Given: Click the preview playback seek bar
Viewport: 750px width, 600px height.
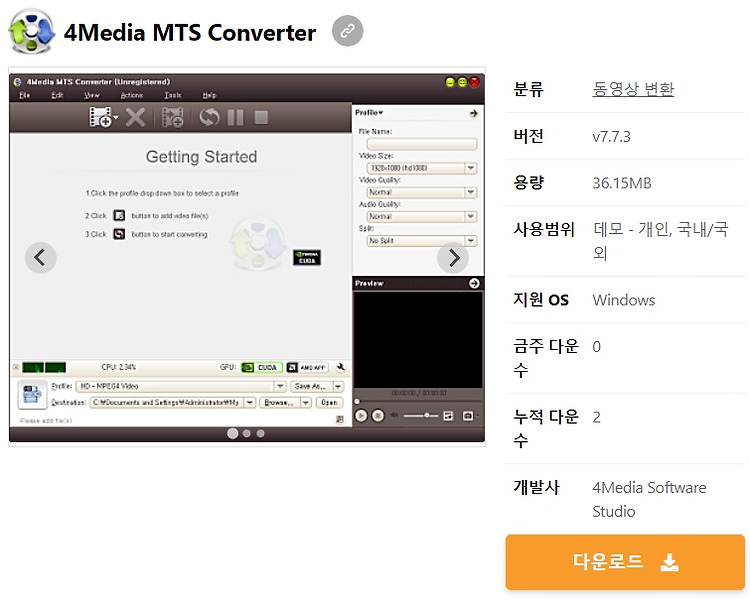Looking at the screenshot, I should (x=418, y=401).
